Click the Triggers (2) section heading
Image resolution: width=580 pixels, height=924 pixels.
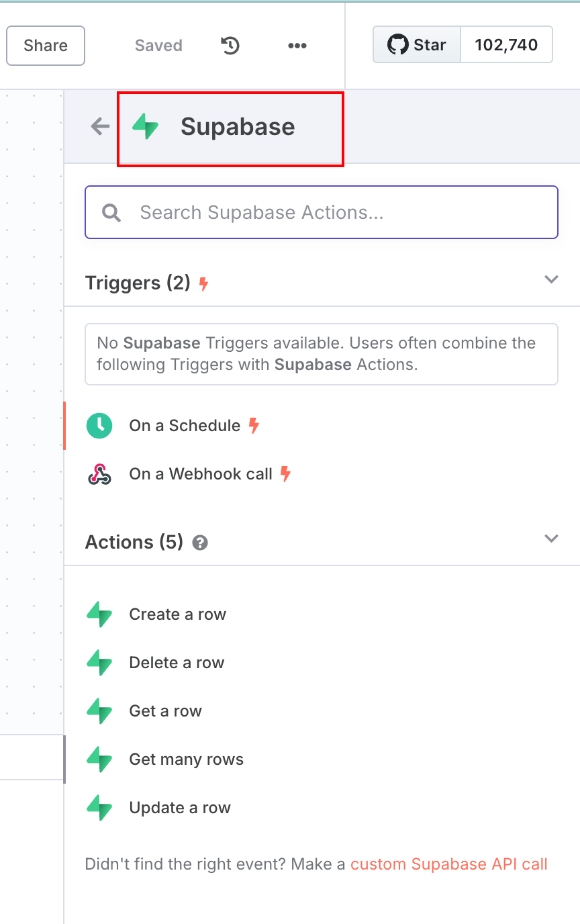[138, 283]
